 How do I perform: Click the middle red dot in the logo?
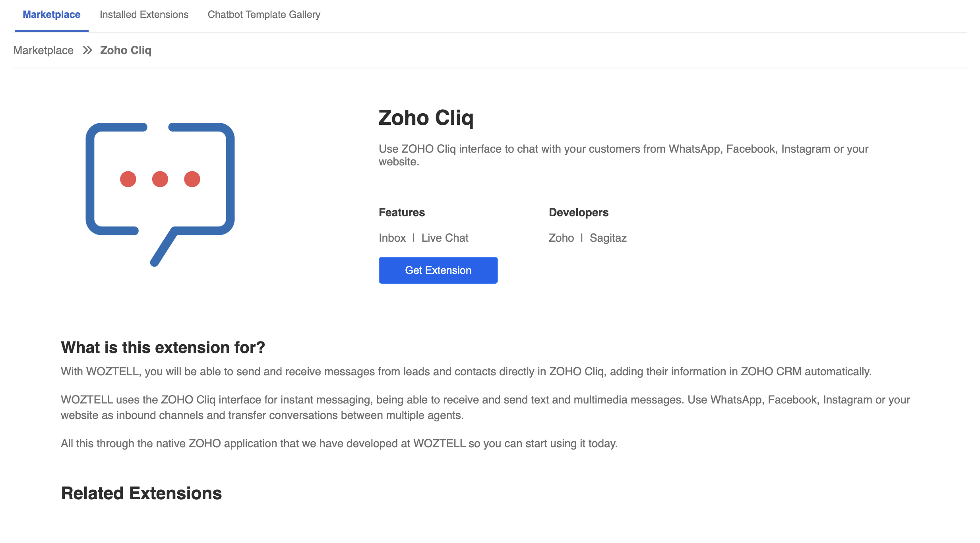[160, 179]
